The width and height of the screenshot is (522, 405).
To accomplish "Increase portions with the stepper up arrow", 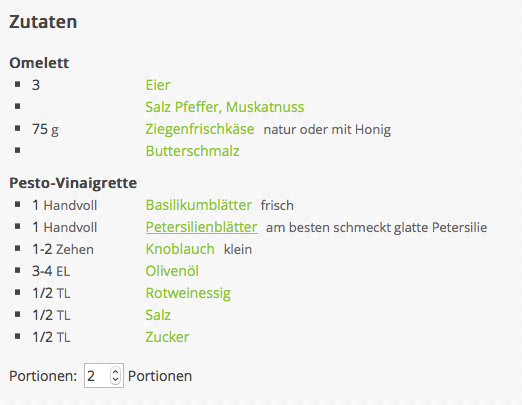I will tap(115, 372).
